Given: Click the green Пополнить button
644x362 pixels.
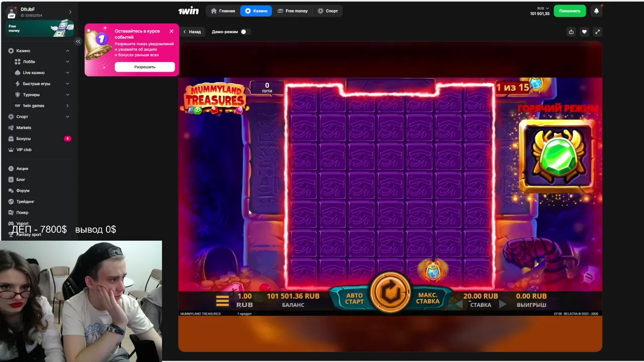Looking at the screenshot, I should click(570, 11).
